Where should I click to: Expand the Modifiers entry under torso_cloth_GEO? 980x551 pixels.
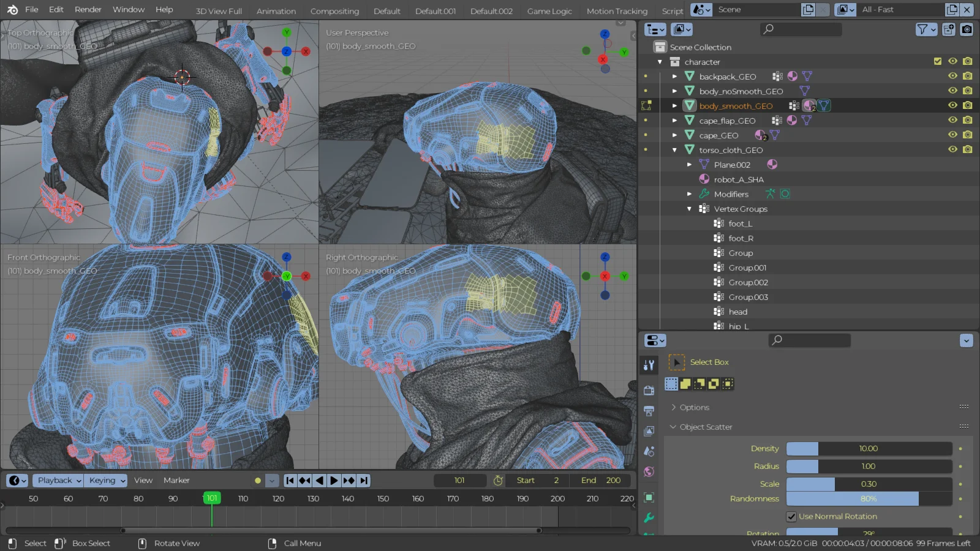[689, 193]
